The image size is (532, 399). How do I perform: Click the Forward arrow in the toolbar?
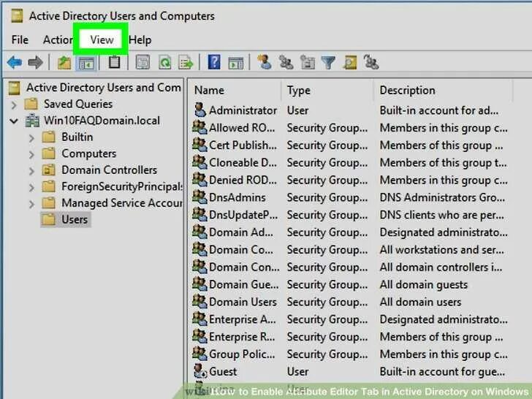[35, 63]
